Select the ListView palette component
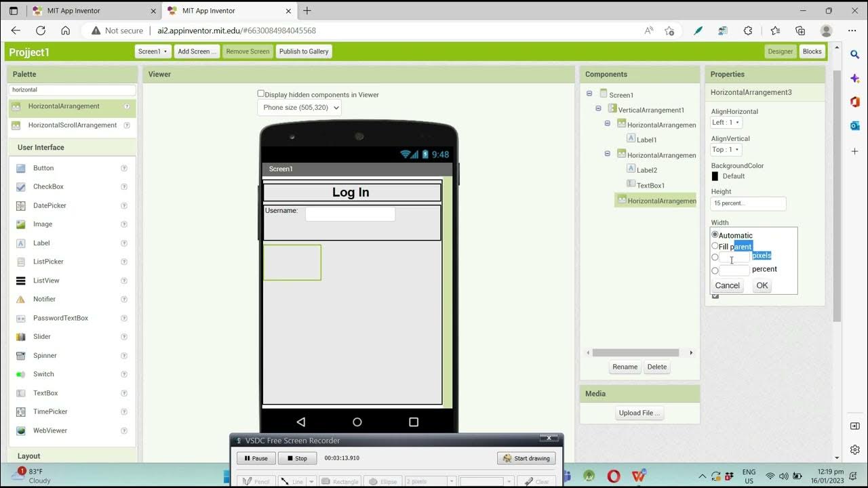The image size is (868, 488). point(46,281)
